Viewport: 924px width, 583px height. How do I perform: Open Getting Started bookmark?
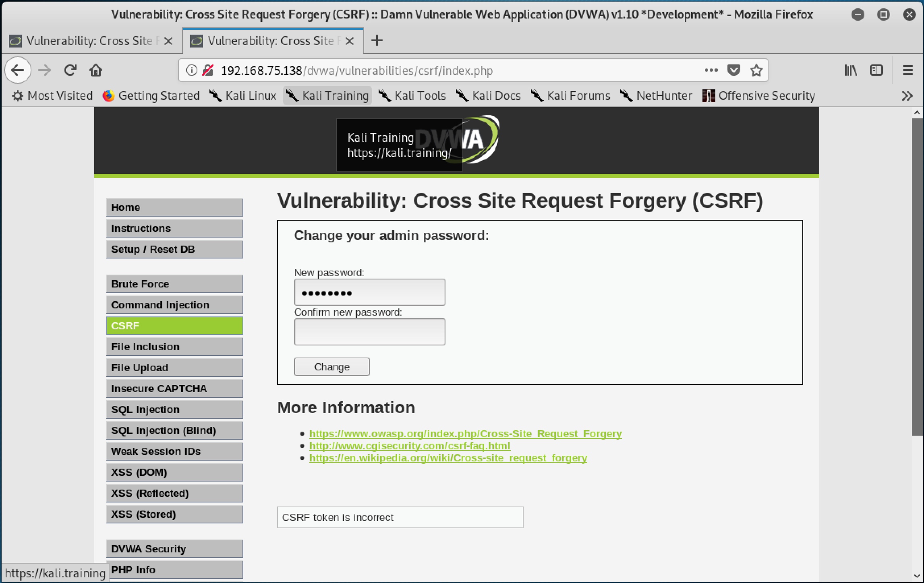click(151, 96)
